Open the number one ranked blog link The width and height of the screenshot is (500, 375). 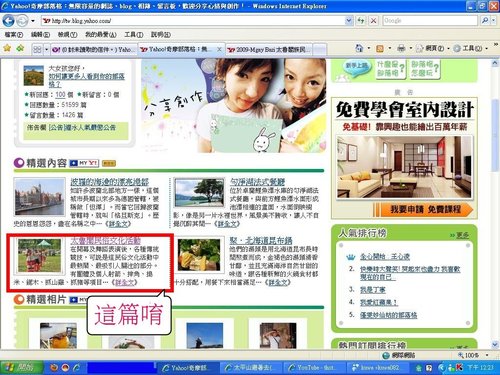pos(385,257)
